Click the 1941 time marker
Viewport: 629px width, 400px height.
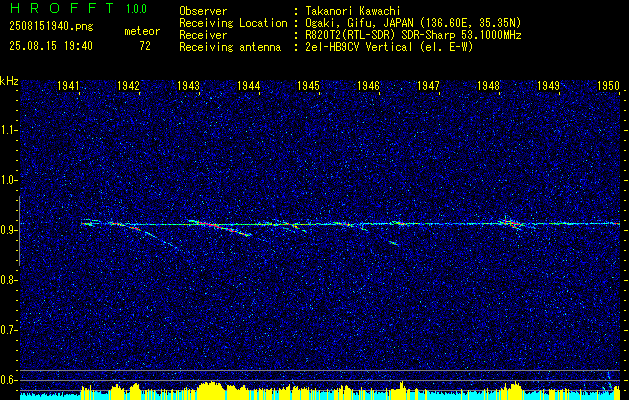(68, 85)
